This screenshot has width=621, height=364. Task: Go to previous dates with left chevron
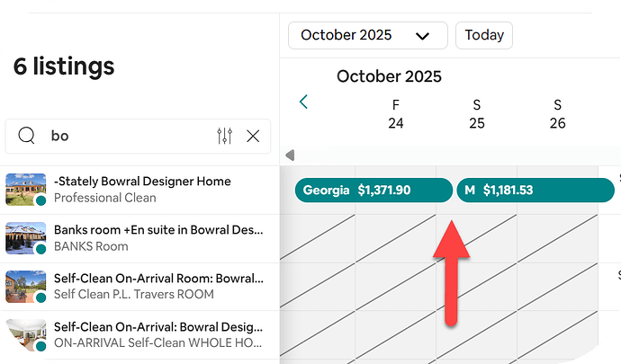pos(303,102)
